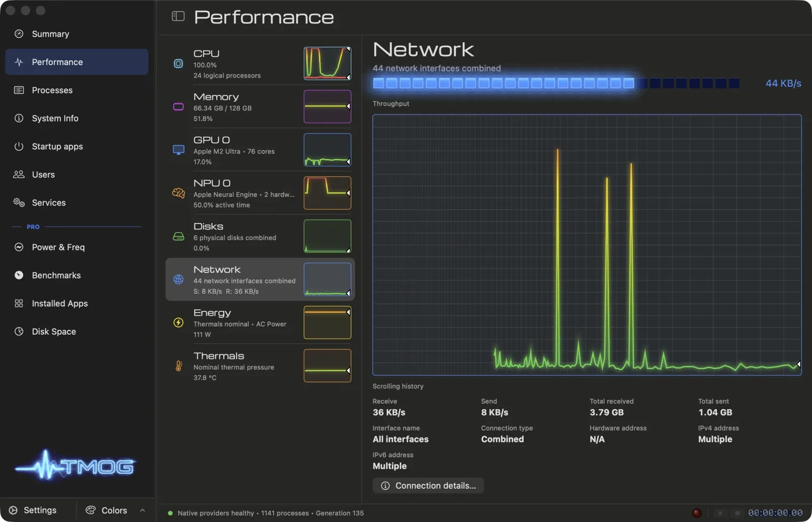Click the Memory module icon
Viewport: 812px width, 522px height.
pyautogui.click(x=178, y=107)
